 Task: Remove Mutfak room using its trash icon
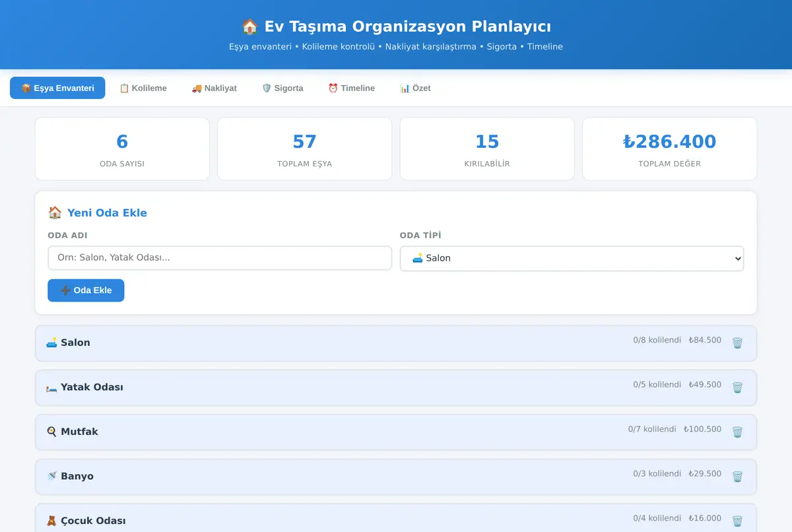737,432
